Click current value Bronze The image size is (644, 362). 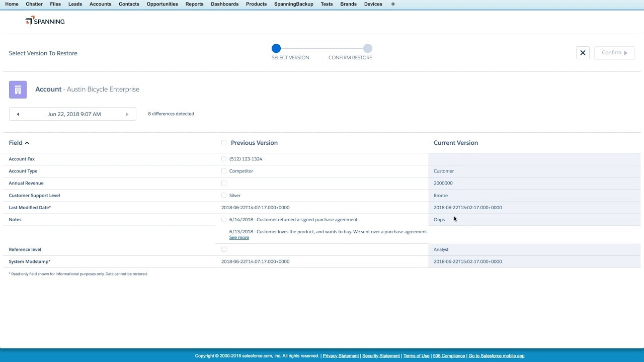[x=441, y=196]
